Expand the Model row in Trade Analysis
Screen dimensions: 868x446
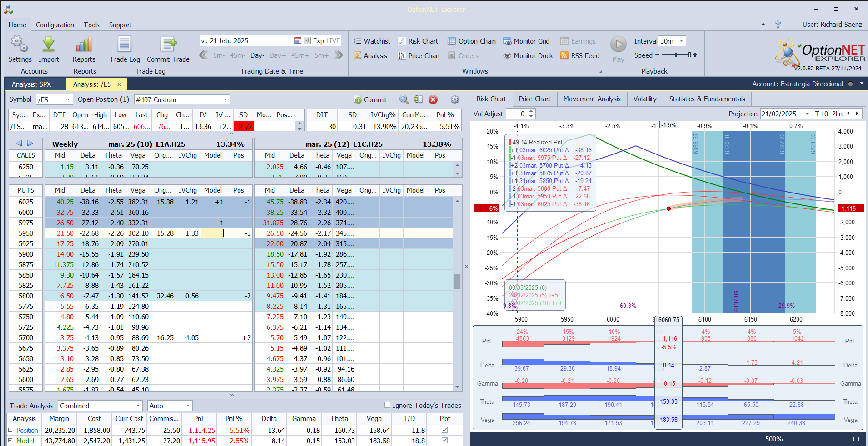(x=10, y=441)
